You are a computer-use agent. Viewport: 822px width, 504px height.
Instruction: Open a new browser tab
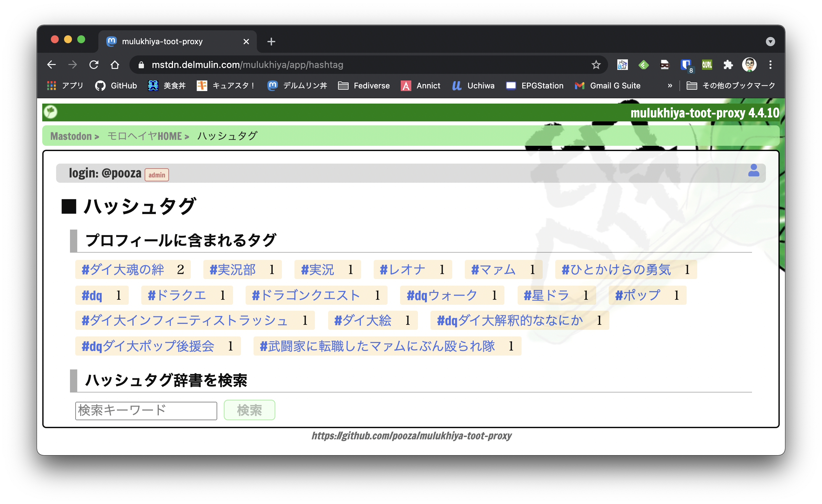tap(271, 42)
